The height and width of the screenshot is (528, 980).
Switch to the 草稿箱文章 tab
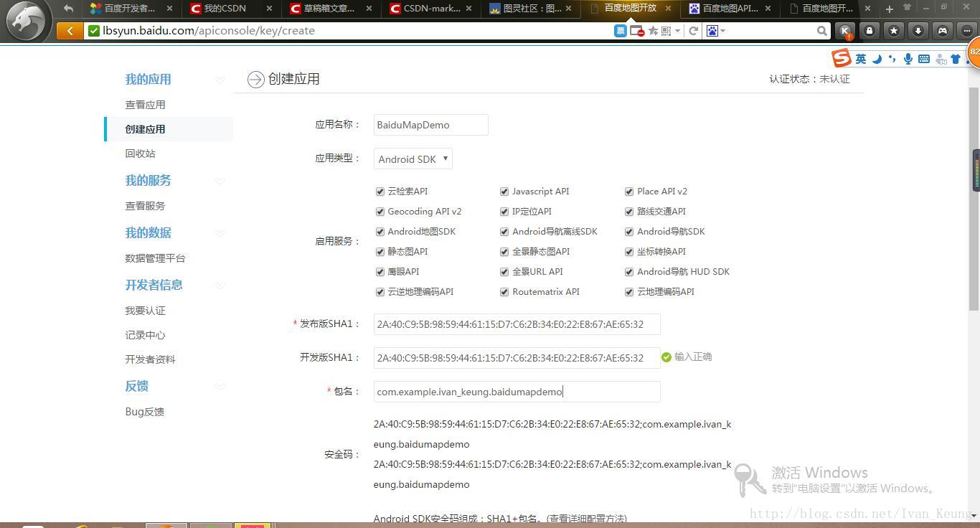pos(331,9)
